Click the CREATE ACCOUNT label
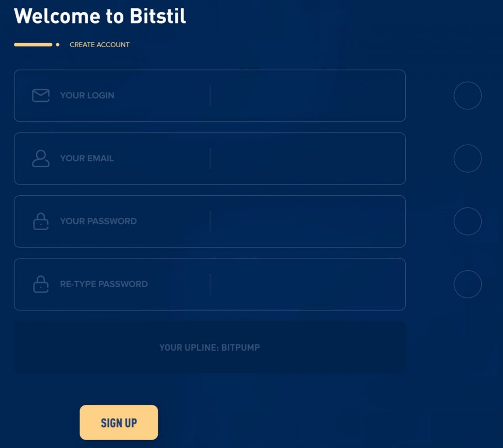Image resolution: width=503 pixels, height=448 pixels. point(99,45)
